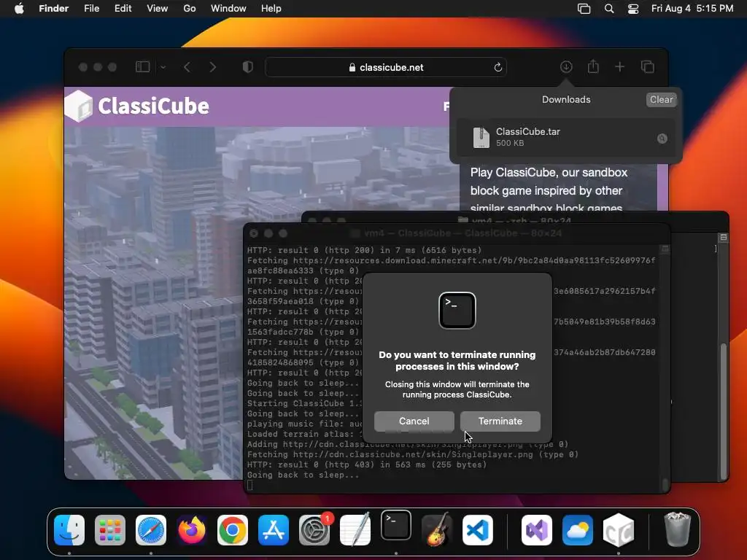Toggle the Safari sidebar
Screen dimensions: 747x560
(143, 67)
